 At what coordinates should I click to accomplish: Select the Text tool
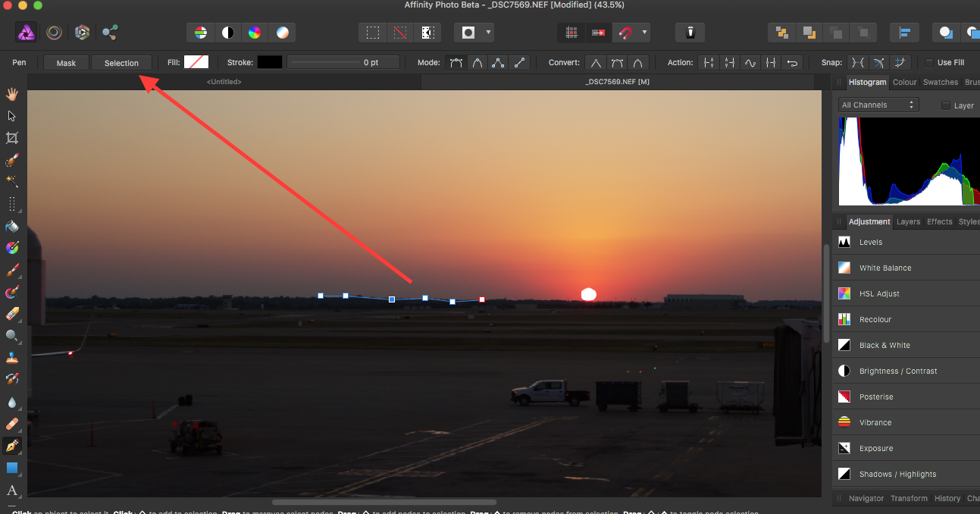[x=11, y=490]
